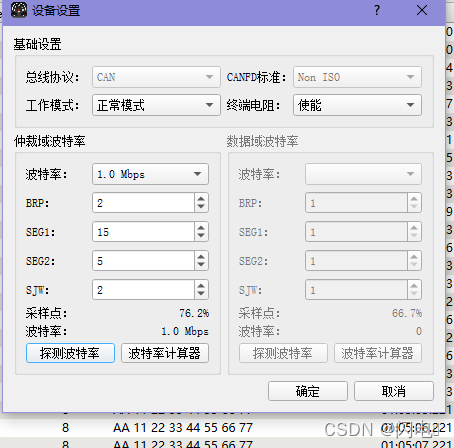The width and height of the screenshot is (454, 448).
Task: Click the 仲裁域波特率 section heading
Action: pyautogui.click(x=50, y=141)
